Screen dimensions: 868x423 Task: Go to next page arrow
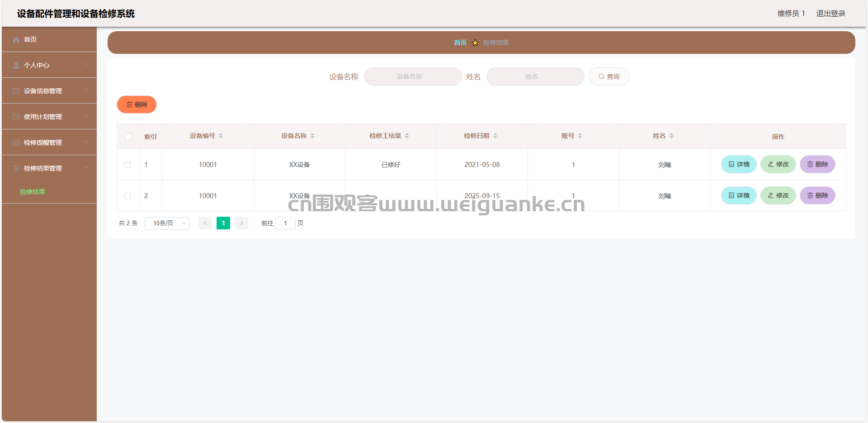(241, 223)
